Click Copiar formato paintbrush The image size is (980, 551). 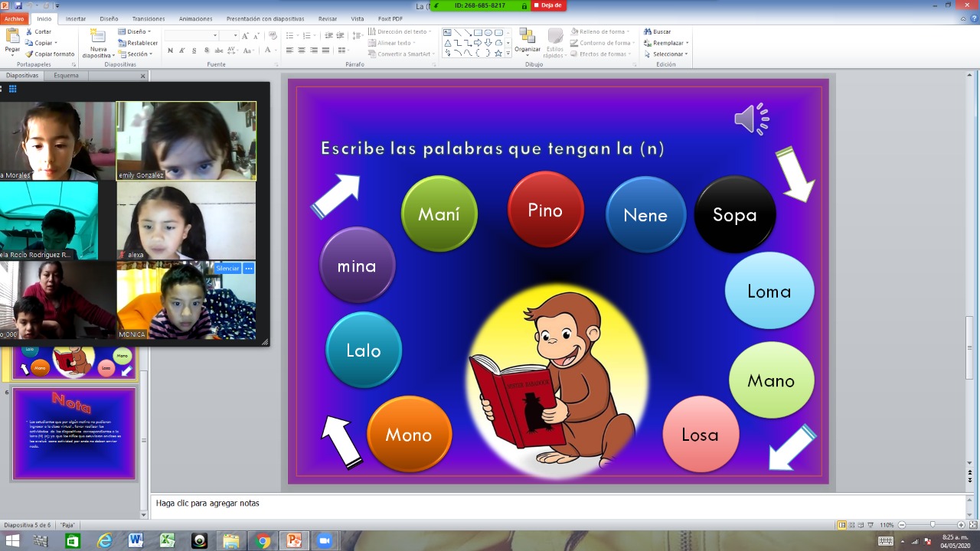click(x=50, y=54)
